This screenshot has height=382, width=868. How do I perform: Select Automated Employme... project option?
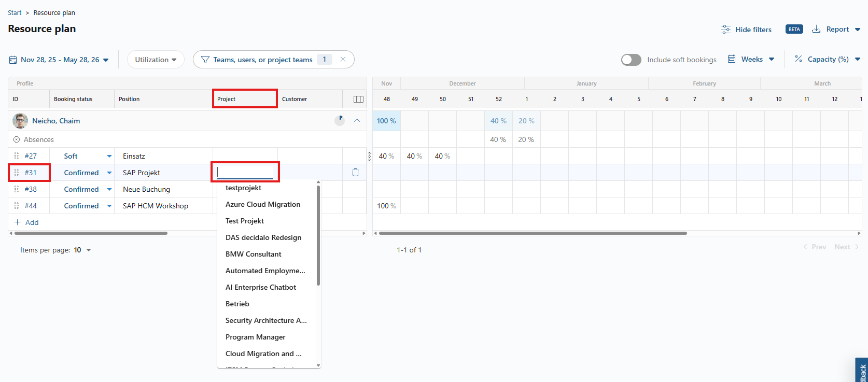267,271
